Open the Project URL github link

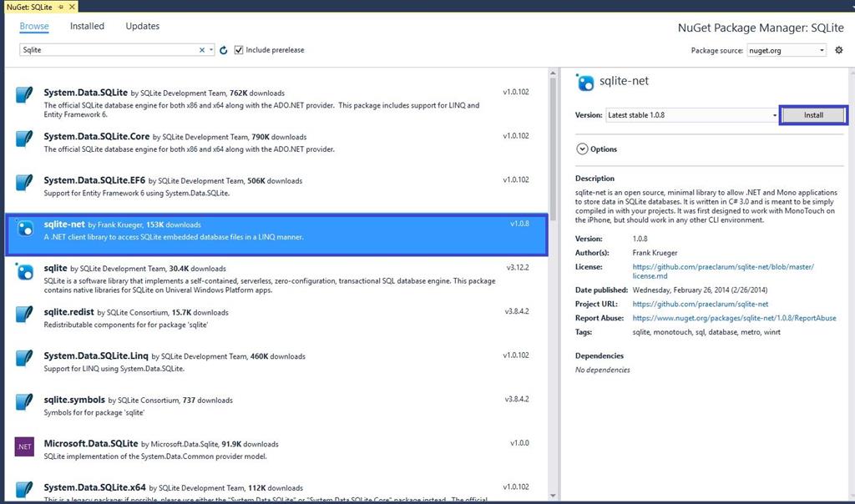click(x=701, y=304)
